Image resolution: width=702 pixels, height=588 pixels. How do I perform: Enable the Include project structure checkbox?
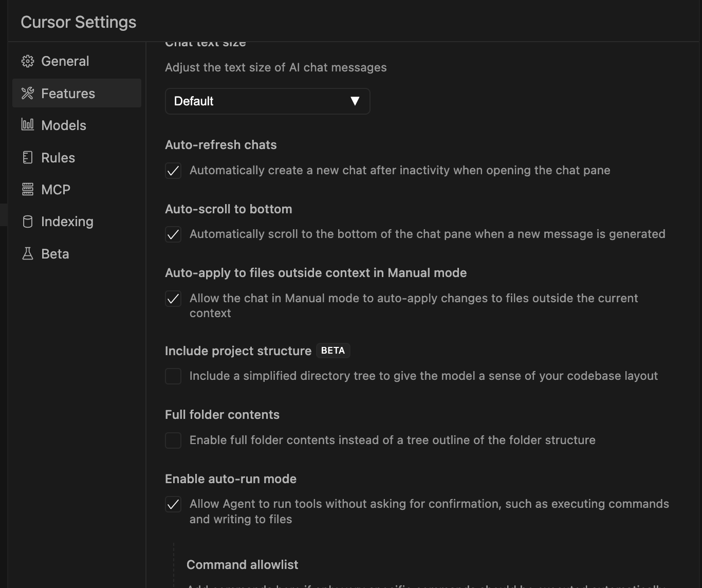(x=173, y=376)
